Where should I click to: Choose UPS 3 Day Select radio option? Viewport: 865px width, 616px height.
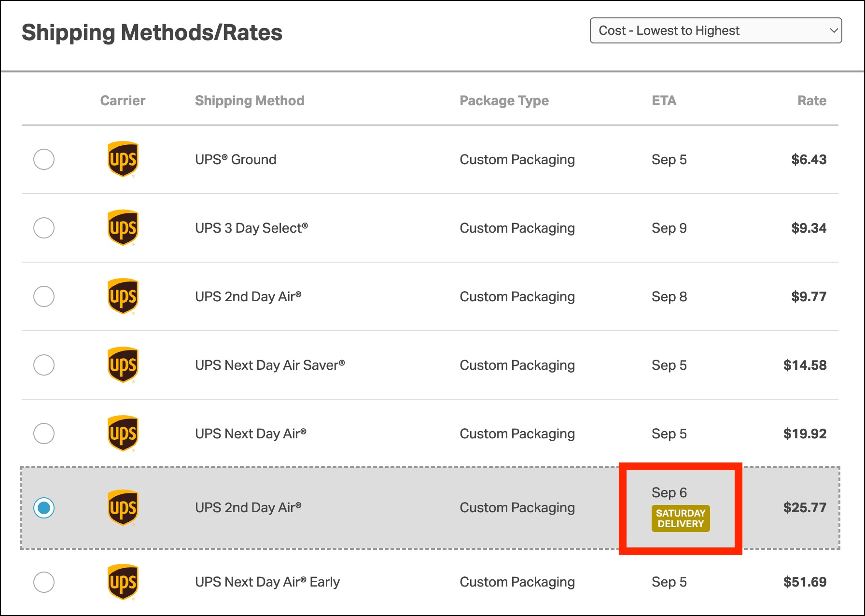click(x=44, y=228)
